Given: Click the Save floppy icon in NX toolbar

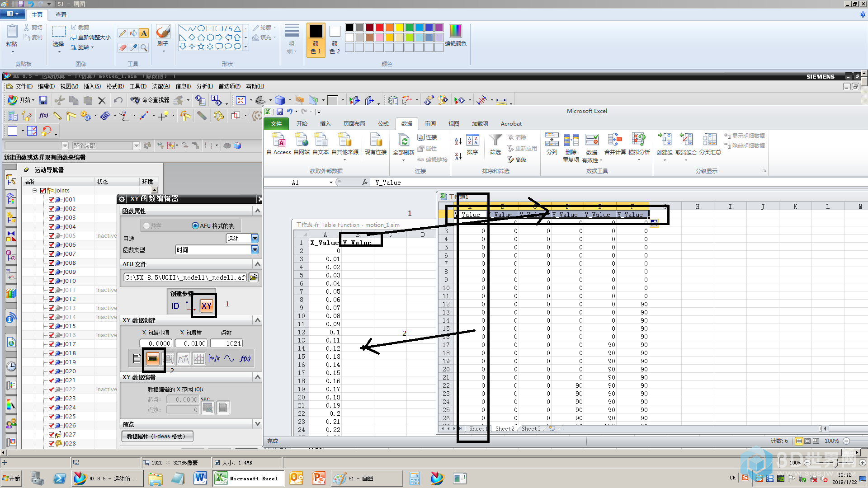Looking at the screenshot, I should pos(43,100).
